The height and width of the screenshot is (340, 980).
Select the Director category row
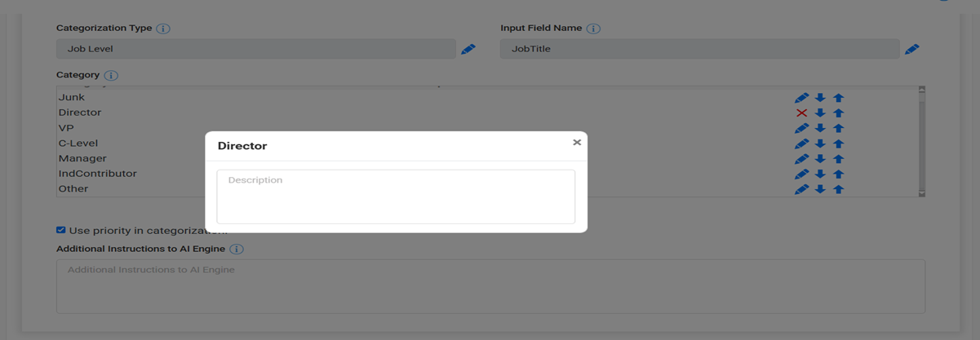(80, 113)
